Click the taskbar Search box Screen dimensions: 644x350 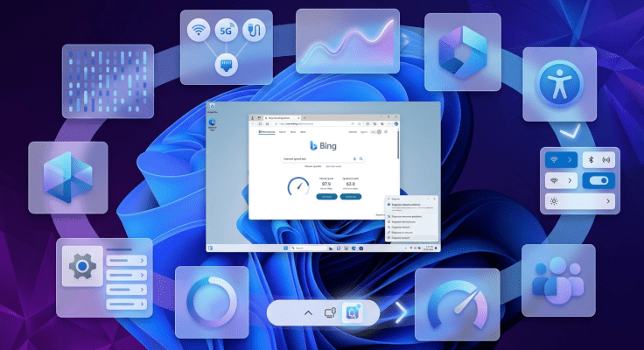coord(308,248)
